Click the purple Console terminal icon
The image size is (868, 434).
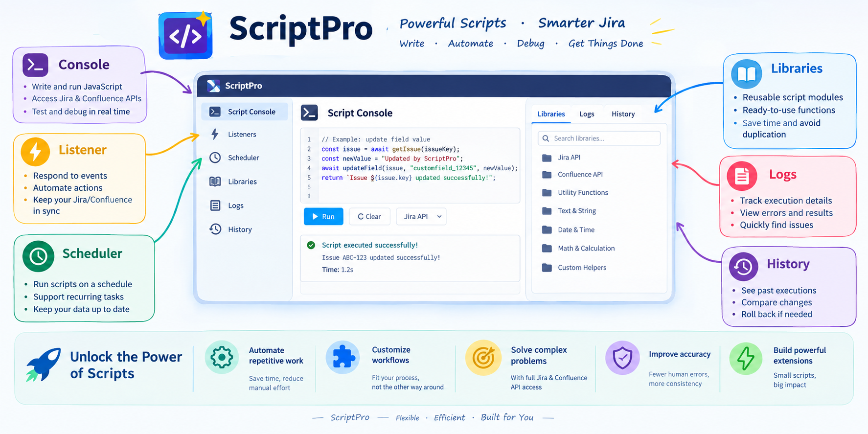click(x=35, y=65)
